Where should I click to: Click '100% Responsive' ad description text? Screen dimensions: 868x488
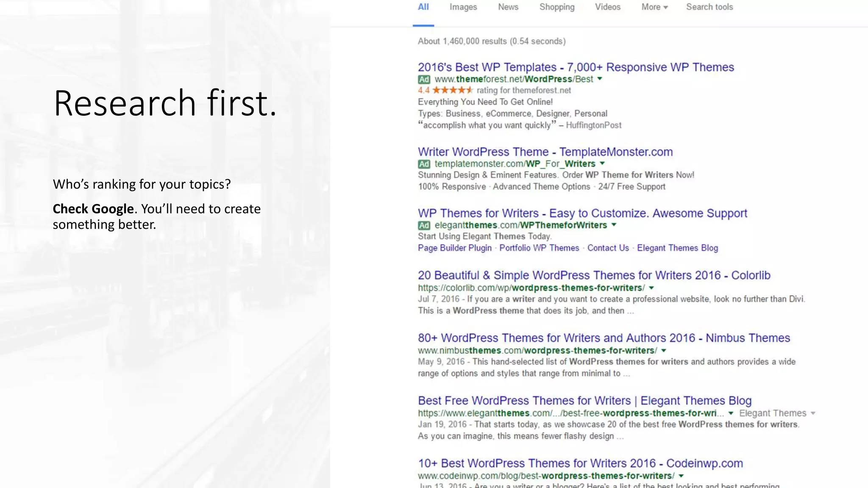tap(452, 187)
